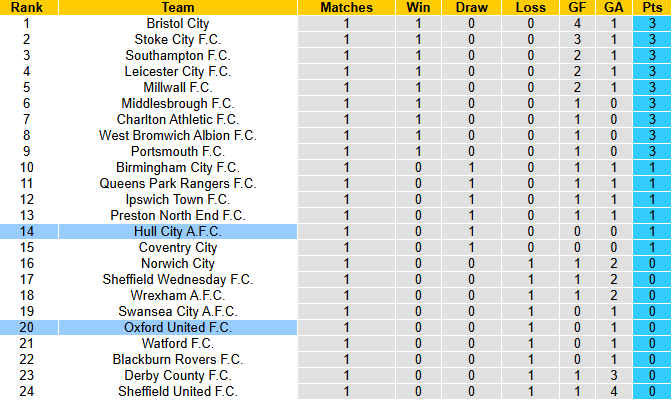Click Wrexham A.F.C. in the table
The height and width of the screenshot is (400, 672).
(178, 295)
